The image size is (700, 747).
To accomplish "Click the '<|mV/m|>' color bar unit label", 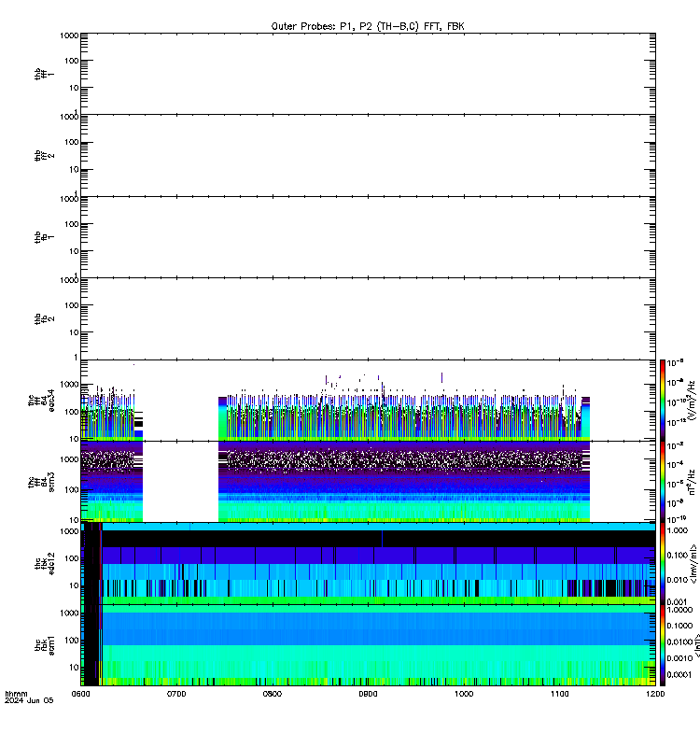I will [x=693, y=564].
